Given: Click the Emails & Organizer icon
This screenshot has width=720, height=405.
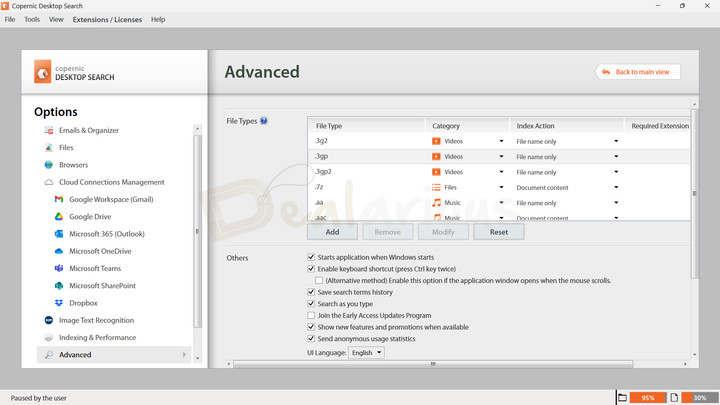Looking at the screenshot, I should click(x=49, y=130).
